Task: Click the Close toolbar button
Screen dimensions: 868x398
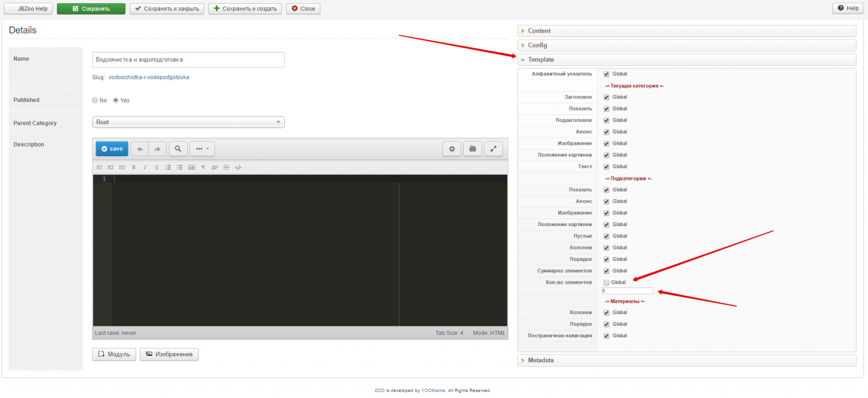Action: tap(303, 9)
